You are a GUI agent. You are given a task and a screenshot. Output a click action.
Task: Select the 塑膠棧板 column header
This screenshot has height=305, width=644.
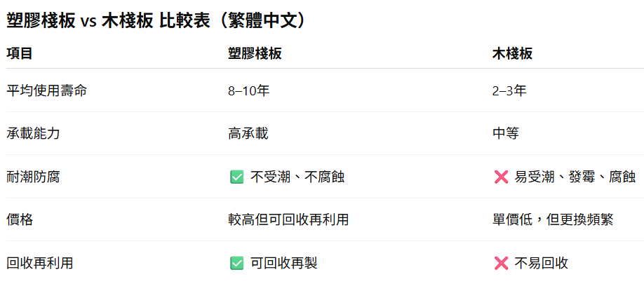[x=255, y=54]
